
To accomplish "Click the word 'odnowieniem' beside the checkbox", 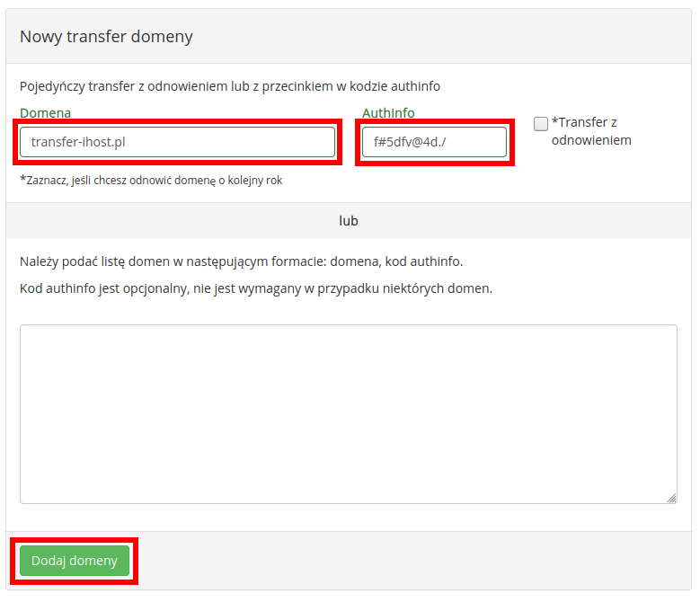I will click(x=591, y=140).
